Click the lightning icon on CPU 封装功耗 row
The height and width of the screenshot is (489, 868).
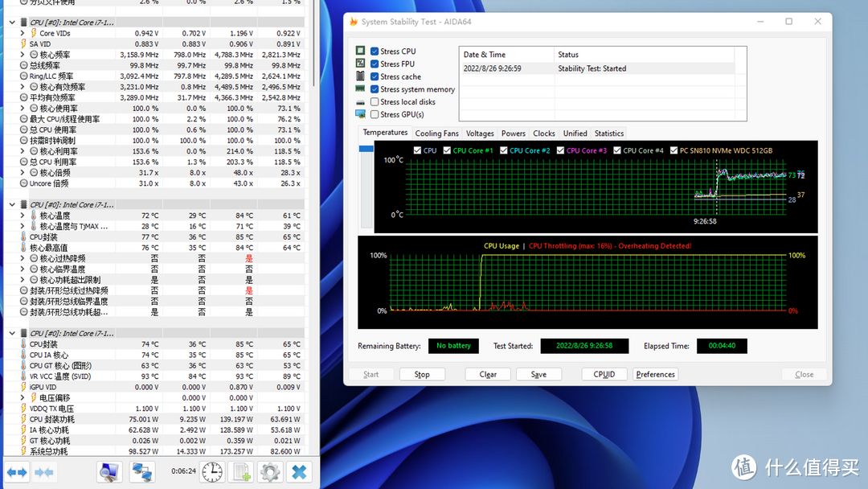pyautogui.click(x=23, y=419)
